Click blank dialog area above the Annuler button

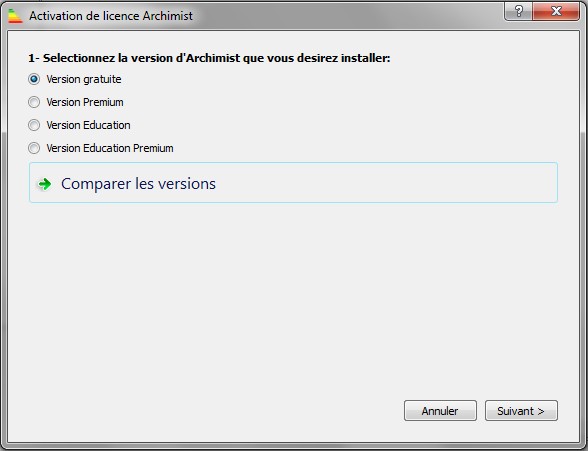(440, 337)
